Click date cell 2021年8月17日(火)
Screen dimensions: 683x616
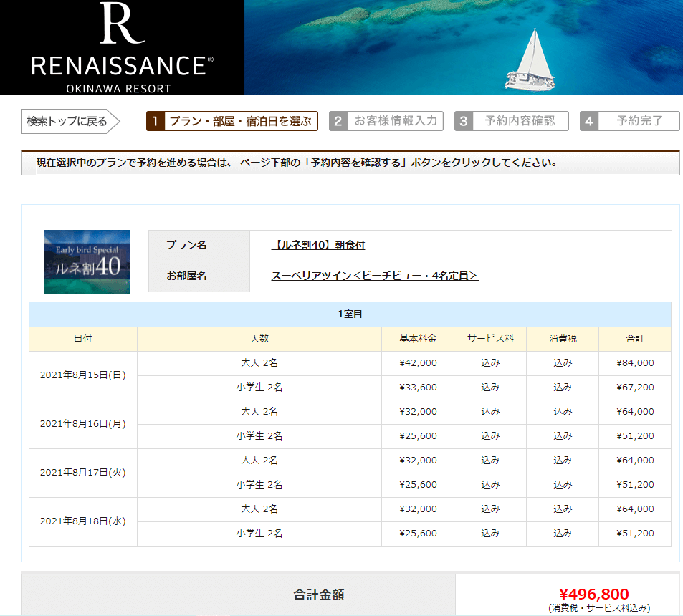click(x=82, y=473)
